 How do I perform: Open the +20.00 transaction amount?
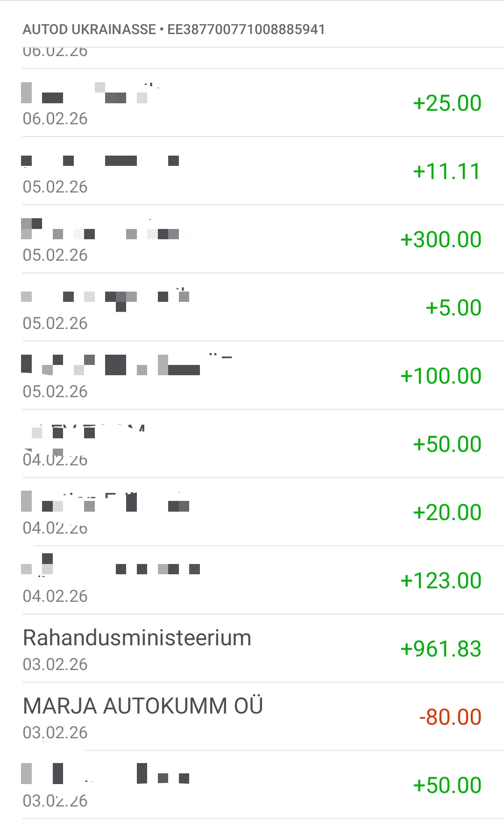(x=447, y=513)
